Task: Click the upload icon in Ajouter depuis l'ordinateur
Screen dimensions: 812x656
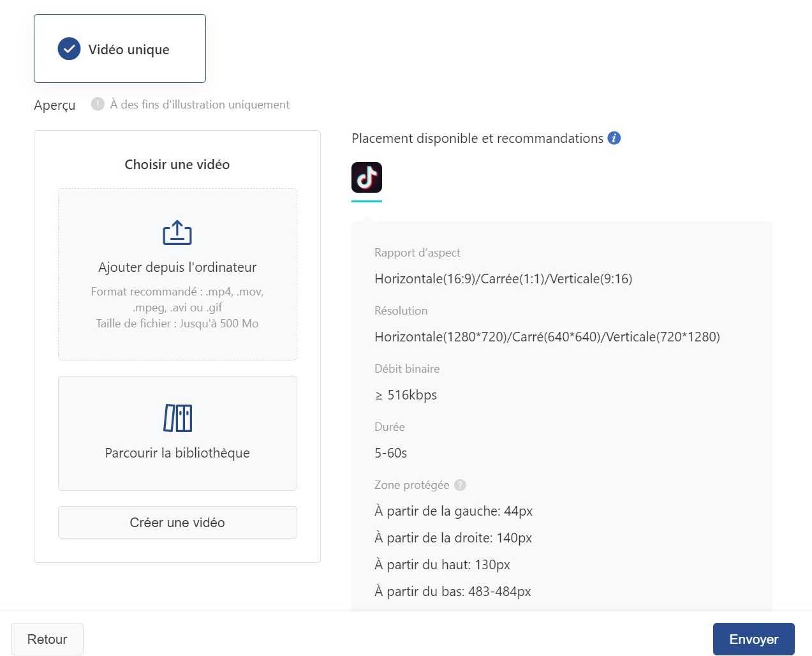Action: coord(177,233)
